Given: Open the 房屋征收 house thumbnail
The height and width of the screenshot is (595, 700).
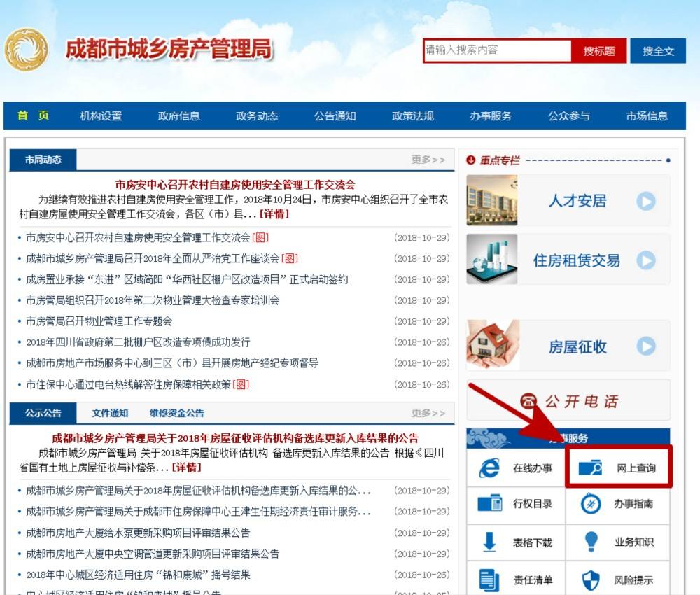Looking at the screenshot, I should click(x=493, y=344).
